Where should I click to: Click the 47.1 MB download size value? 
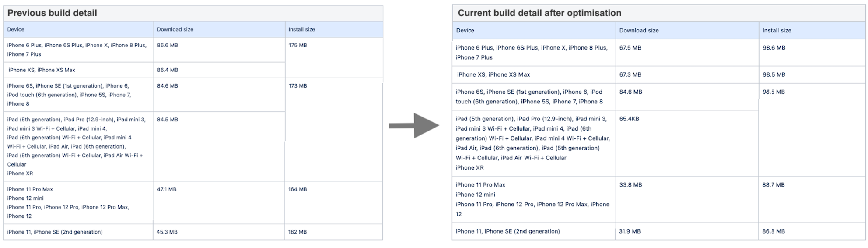tap(167, 189)
